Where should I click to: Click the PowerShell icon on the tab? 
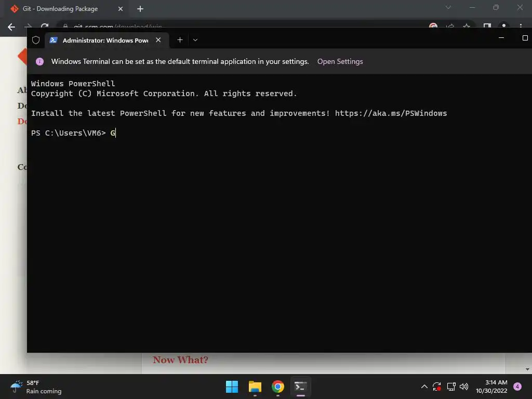click(x=54, y=40)
